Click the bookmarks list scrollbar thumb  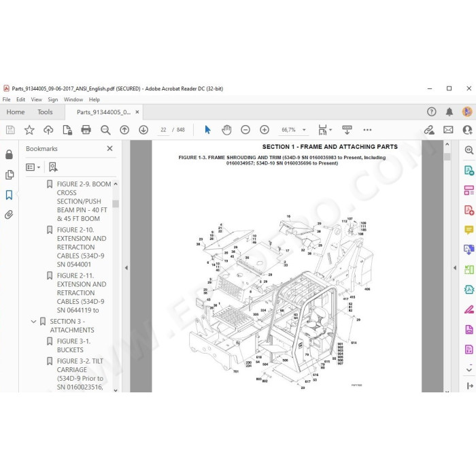coord(116,203)
